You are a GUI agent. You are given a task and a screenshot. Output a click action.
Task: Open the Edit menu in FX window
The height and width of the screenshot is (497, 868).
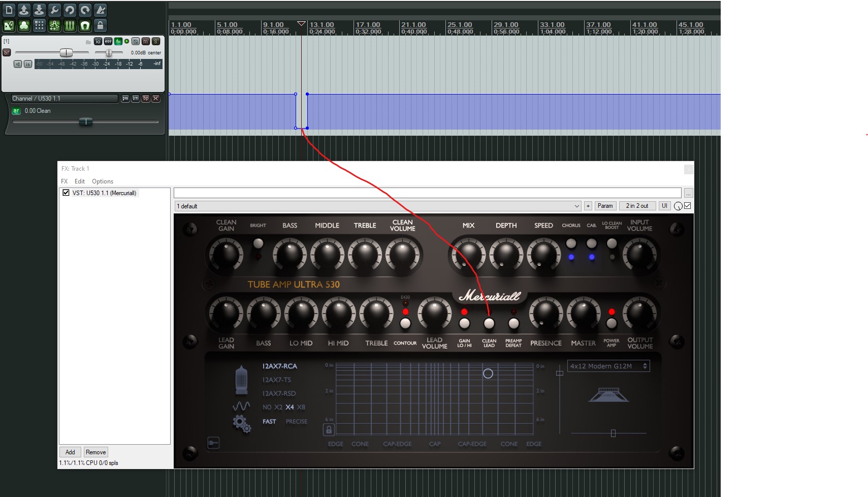tap(80, 181)
